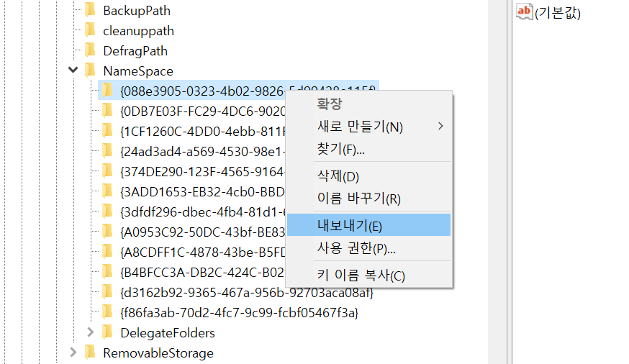The height and width of the screenshot is (364, 629).
Task: Select the {24ad3ad4-a569-4530 key
Action: click(x=202, y=152)
